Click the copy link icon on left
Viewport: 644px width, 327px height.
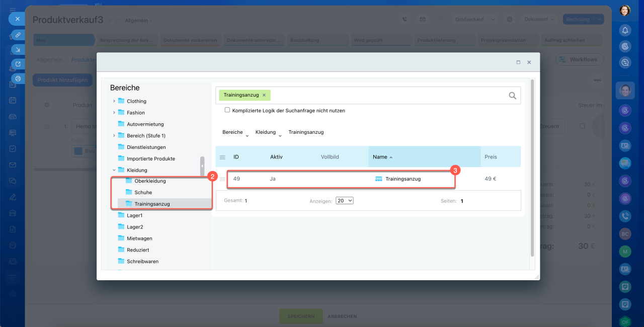[x=18, y=35]
